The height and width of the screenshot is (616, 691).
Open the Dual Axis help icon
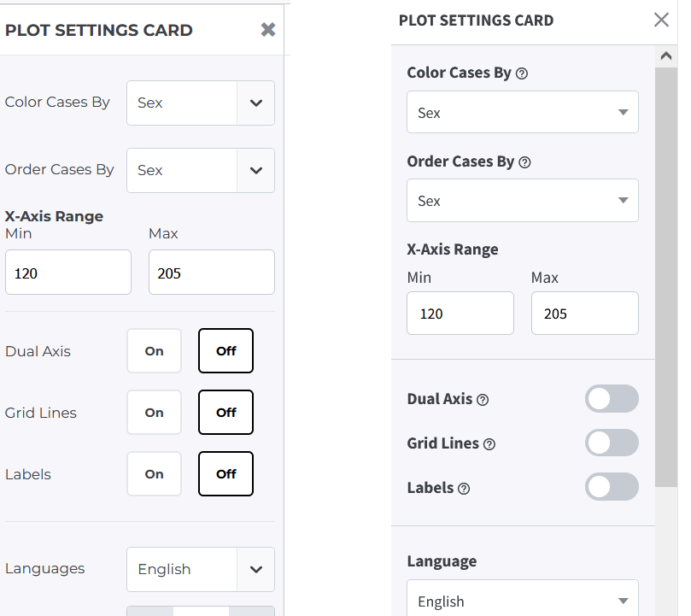click(x=483, y=400)
